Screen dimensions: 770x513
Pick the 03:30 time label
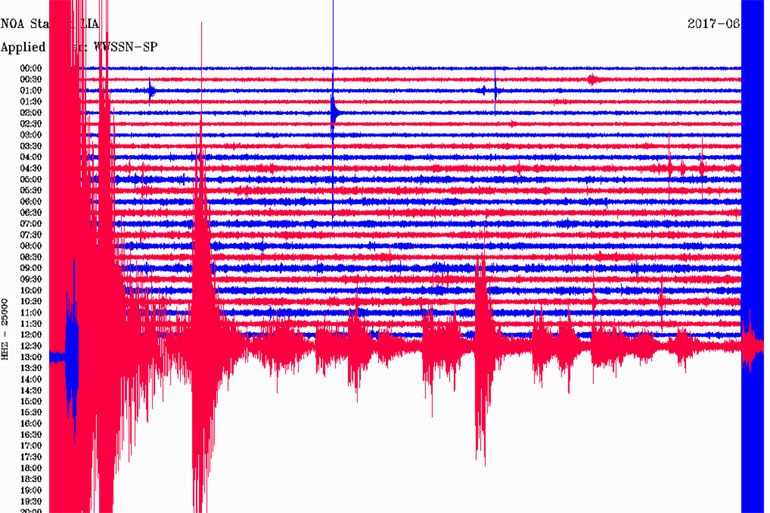[x=30, y=146]
